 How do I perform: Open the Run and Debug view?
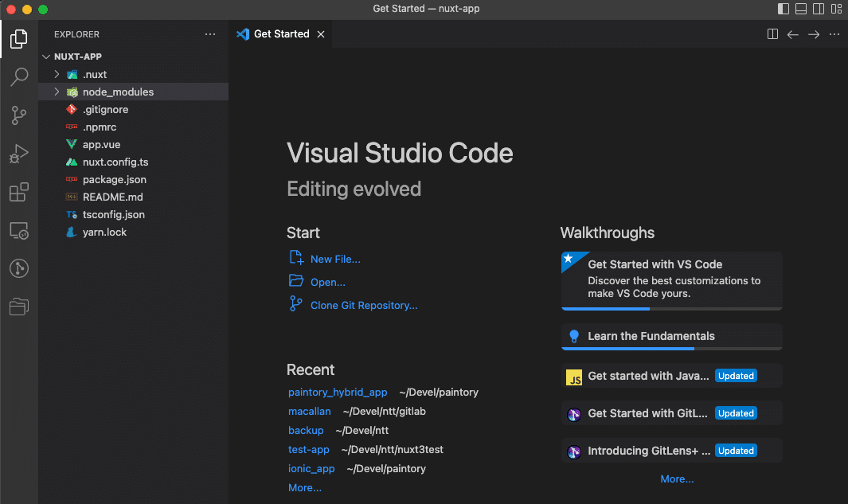(19, 154)
